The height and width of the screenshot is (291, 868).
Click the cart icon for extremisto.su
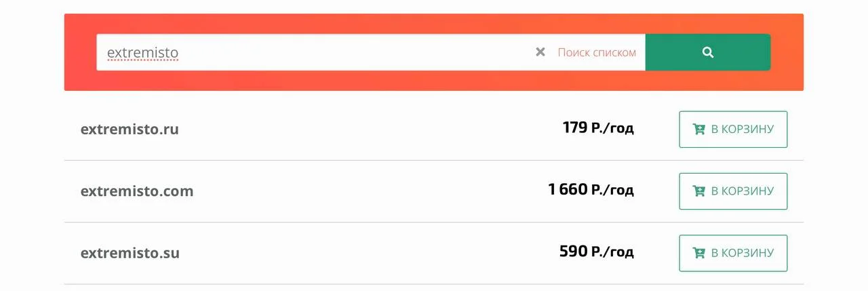pos(698,253)
